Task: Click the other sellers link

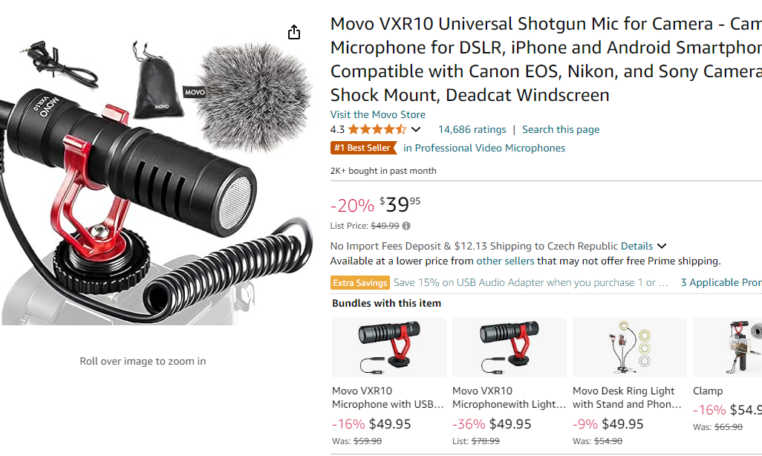Action: 505,261
